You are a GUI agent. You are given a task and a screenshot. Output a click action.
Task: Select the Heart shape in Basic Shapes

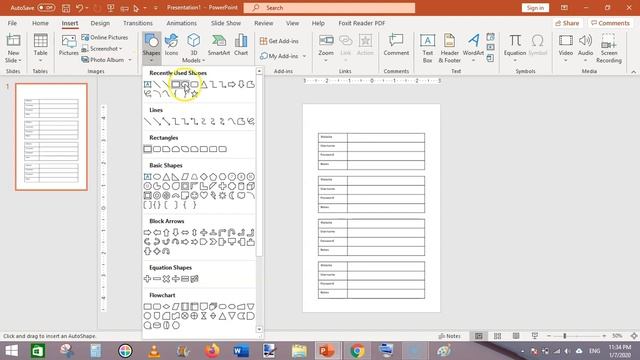click(x=204, y=196)
